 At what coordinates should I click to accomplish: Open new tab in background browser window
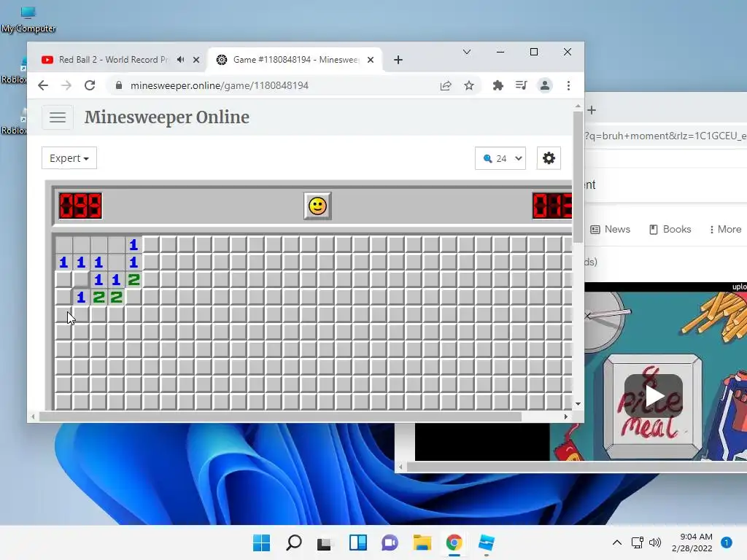tap(592, 110)
